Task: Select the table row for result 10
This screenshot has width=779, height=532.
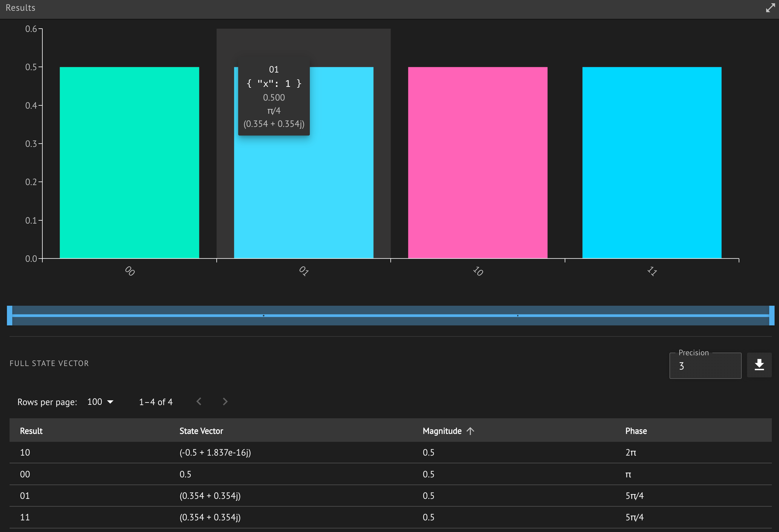Action: point(25,453)
